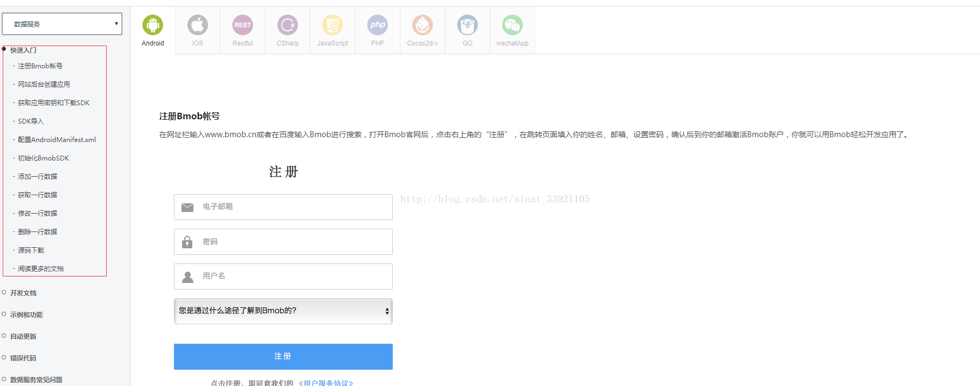Open the 数据服务 dropdown

click(x=62, y=24)
